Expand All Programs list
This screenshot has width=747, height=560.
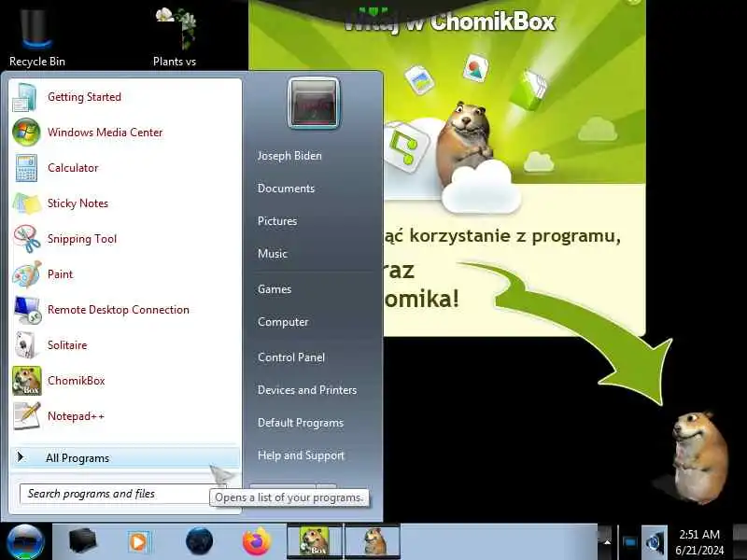(125, 458)
